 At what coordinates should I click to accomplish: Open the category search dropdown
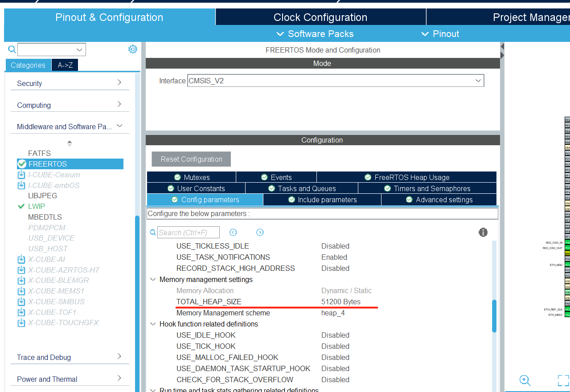pyautogui.click(x=79, y=49)
